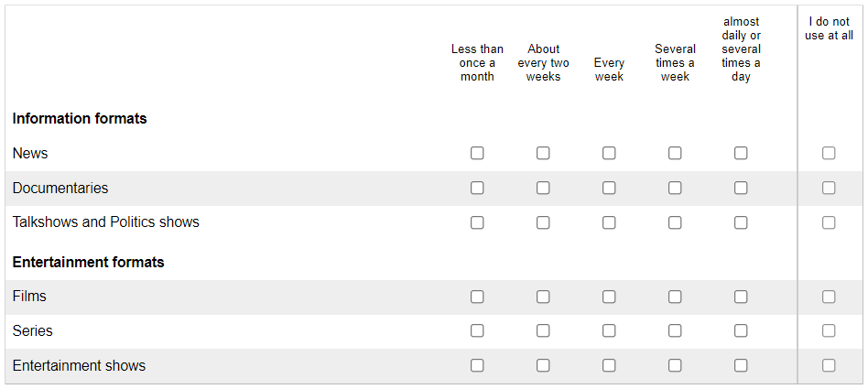Tick Series 'Every week' checkbox

point(608,331)
